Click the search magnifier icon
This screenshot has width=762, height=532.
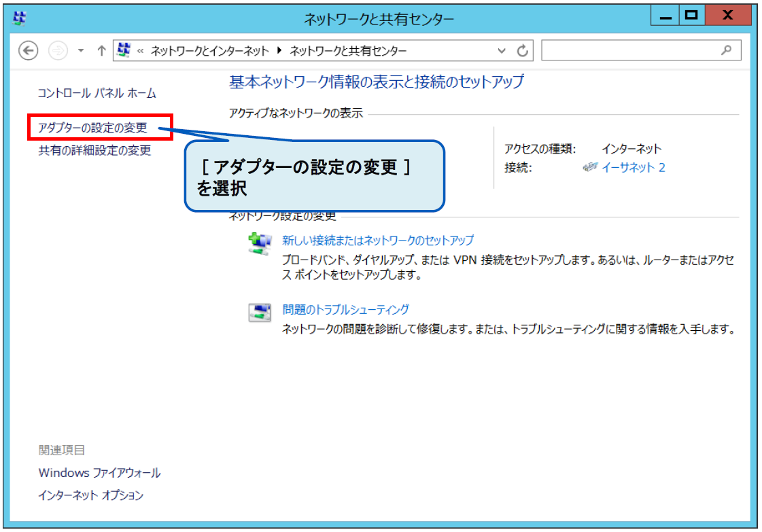(726, 50)
